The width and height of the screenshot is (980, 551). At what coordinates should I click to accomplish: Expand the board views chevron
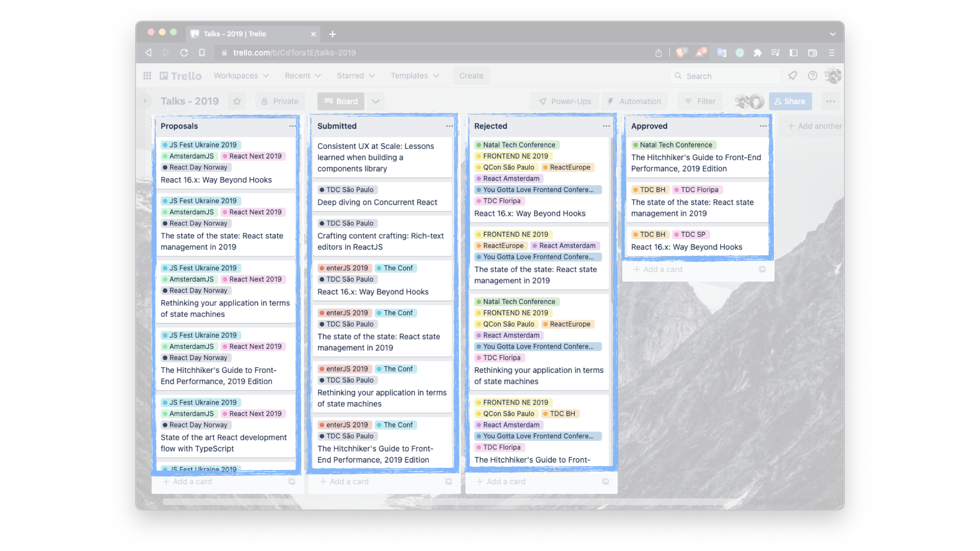coord(376,102)
